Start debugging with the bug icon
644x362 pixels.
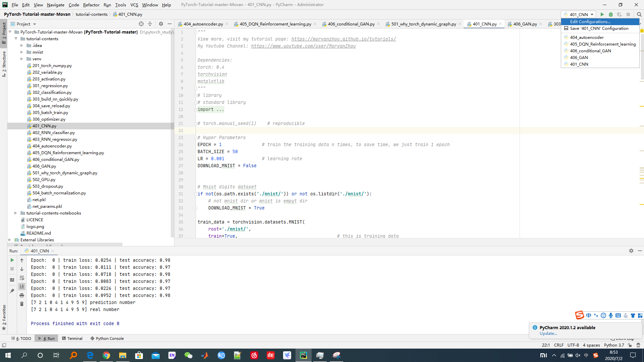point(611,14)
